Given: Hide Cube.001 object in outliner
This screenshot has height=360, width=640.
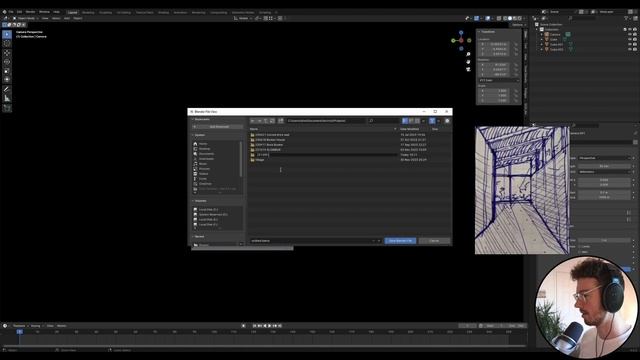Looking at the screenshot, I should pyautogui.click(x=630, y=44).
